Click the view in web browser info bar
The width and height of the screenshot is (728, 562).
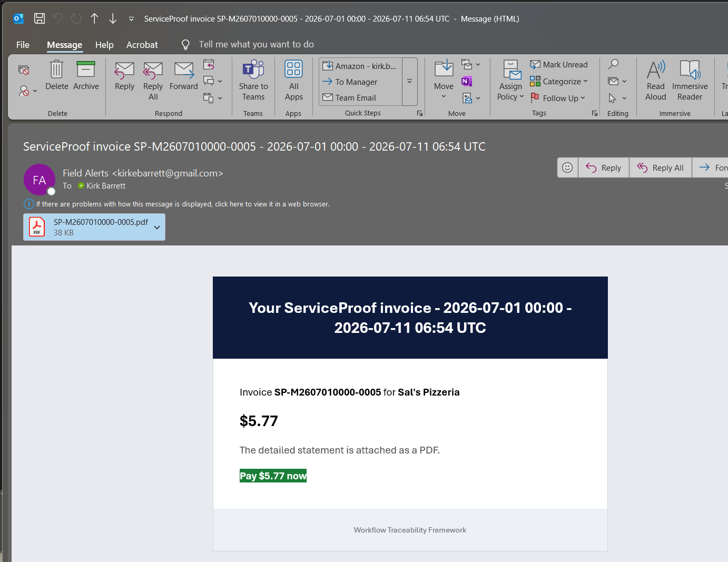(x=177, y=204)
